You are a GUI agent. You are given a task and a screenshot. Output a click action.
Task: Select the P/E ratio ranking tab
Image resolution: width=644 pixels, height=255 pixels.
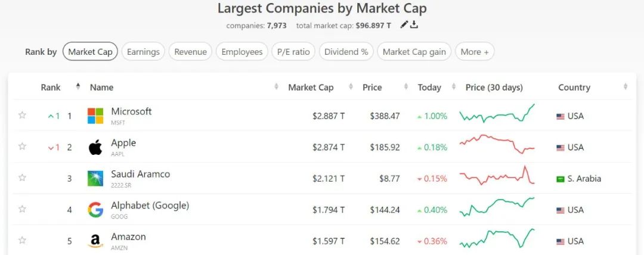tap(293, 52)
